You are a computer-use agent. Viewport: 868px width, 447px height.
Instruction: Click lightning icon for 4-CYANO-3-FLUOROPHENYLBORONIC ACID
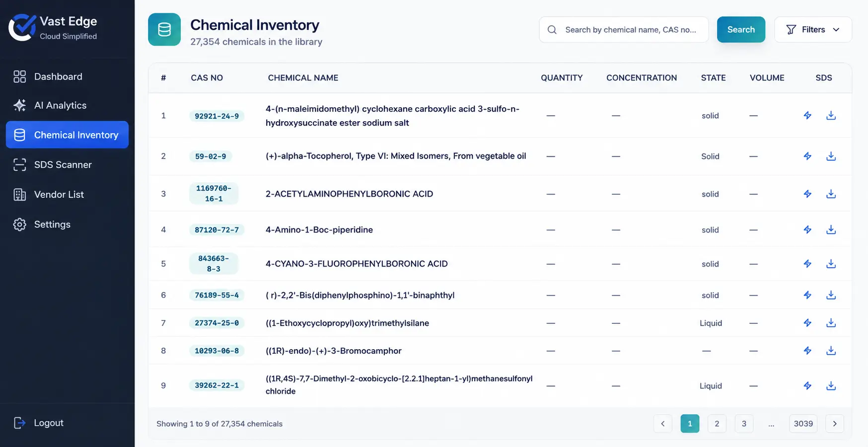coord(807,264)
